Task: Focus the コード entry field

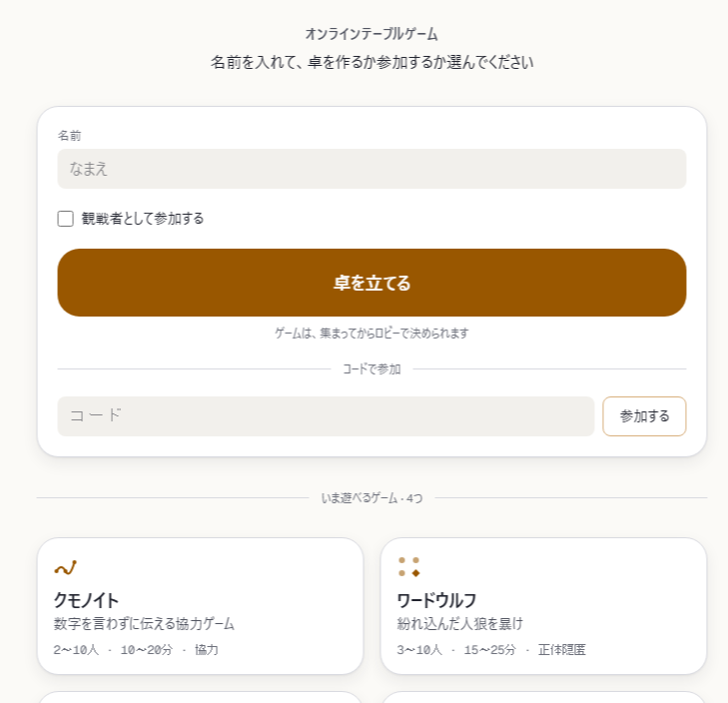Action: tap(326, 416)
